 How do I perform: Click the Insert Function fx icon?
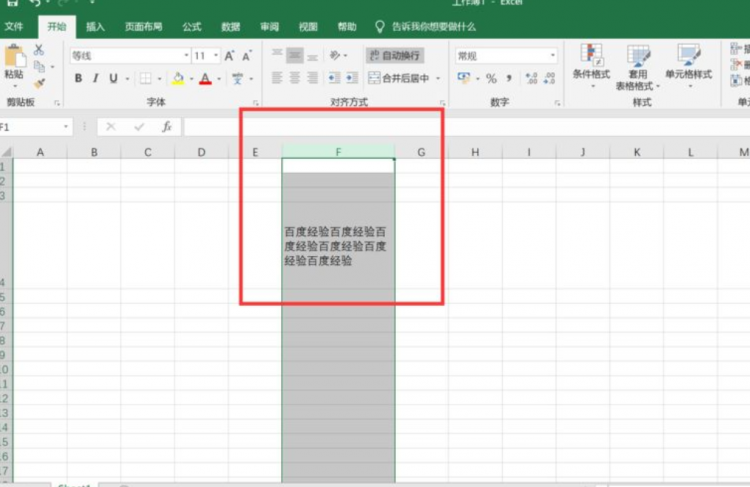pyautogui.click(x=166, y=127)
